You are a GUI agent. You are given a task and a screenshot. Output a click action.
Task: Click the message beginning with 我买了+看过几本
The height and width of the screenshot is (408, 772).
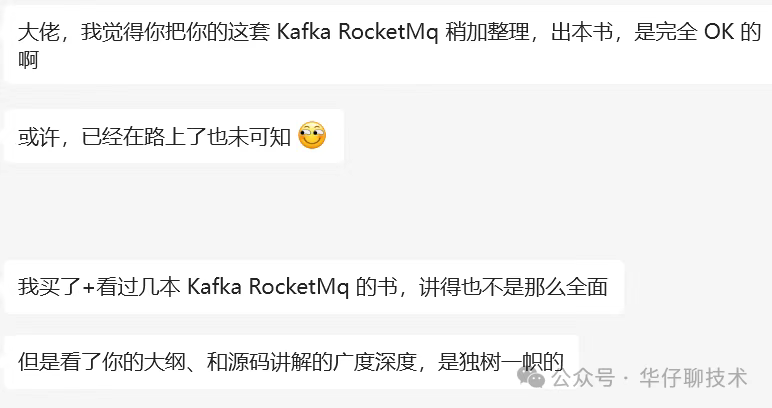click(x=314, y=287)
